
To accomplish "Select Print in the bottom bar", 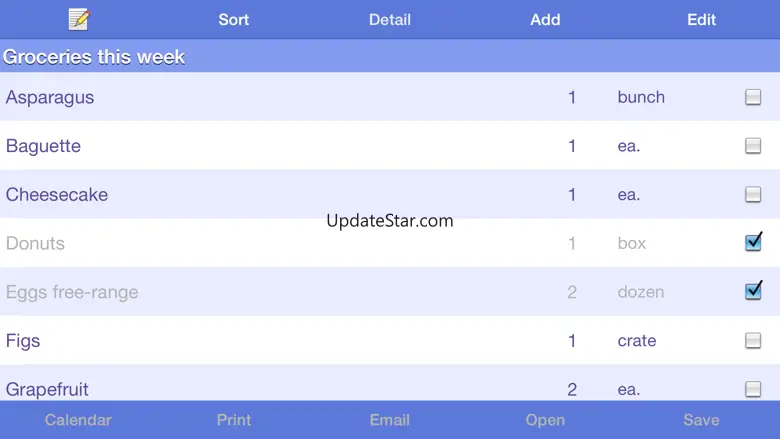I will (234, 420).
